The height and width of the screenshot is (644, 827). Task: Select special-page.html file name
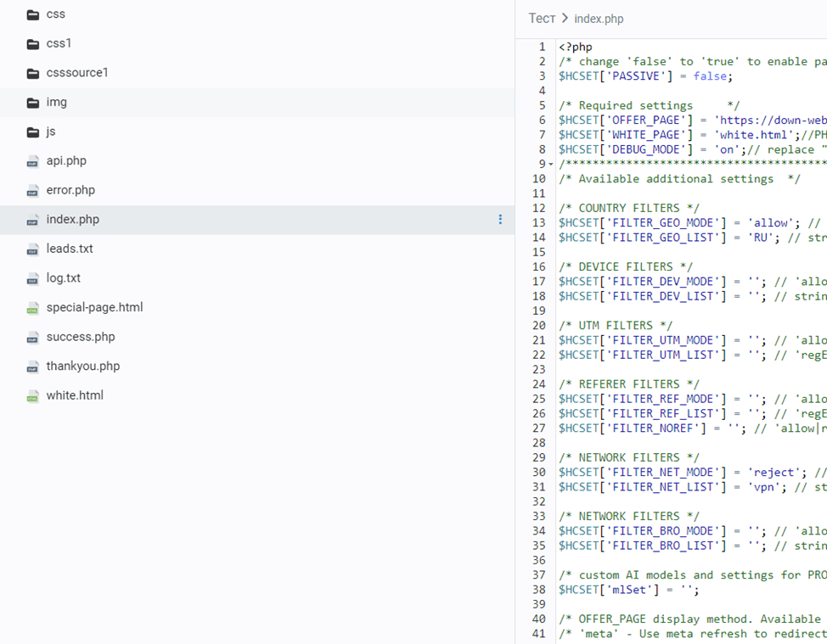94,307
